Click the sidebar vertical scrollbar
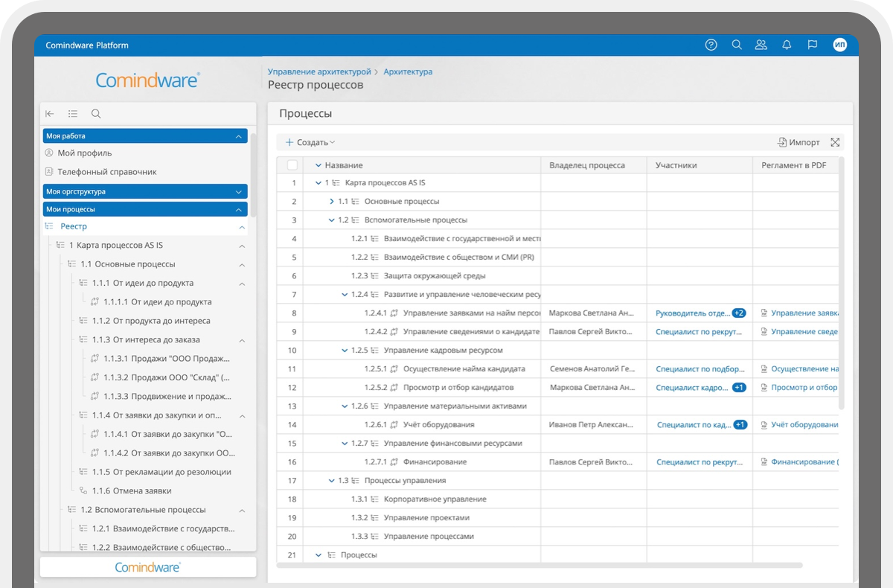Screen dimensions: 893x588 point(252,175)
